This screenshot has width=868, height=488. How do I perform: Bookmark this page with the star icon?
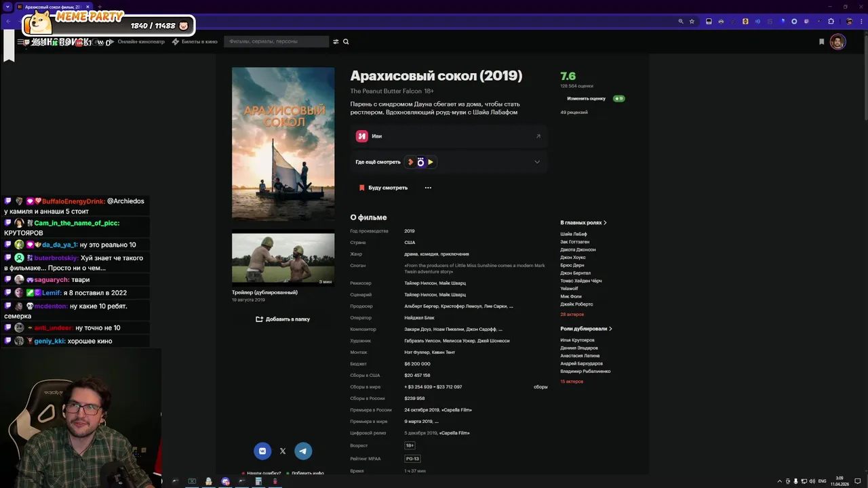[692, 21]
